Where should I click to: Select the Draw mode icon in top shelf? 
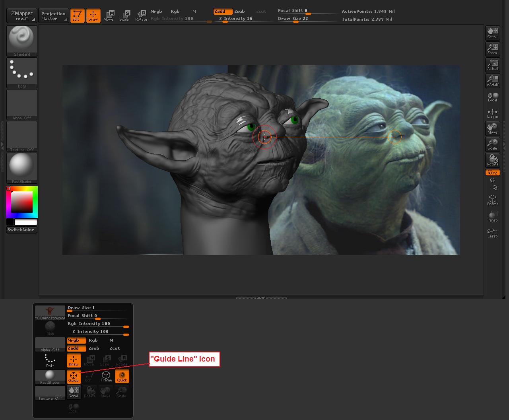(x=93, y=16)
